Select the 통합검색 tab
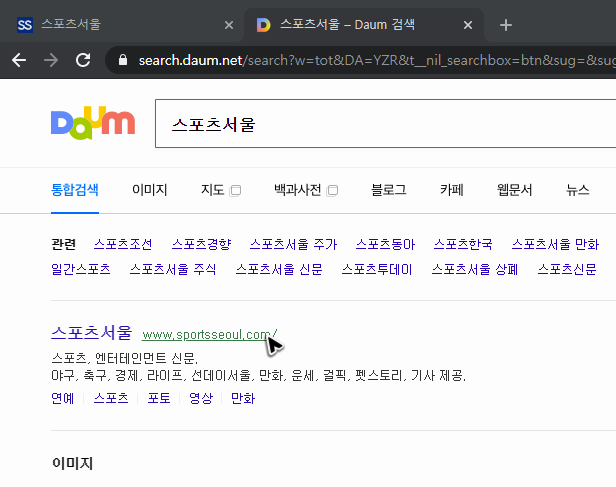The width and height of the screenshot is (616, 487). click(x=75, y=190)
